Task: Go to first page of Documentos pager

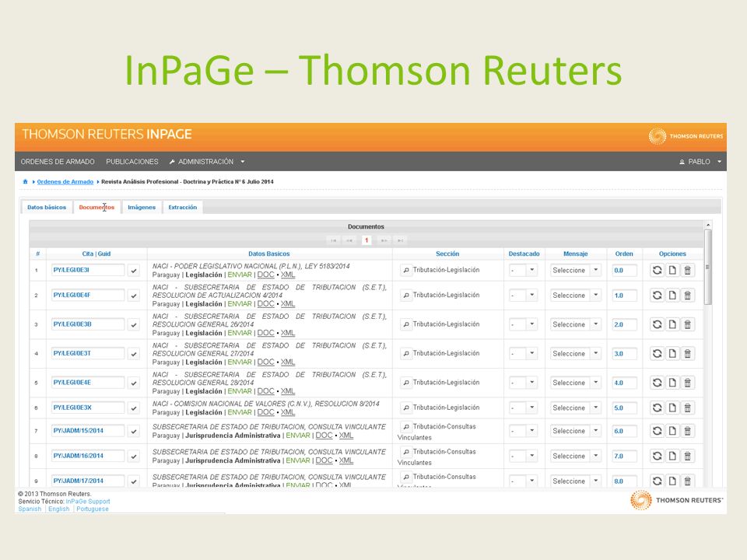Action: 334,240
